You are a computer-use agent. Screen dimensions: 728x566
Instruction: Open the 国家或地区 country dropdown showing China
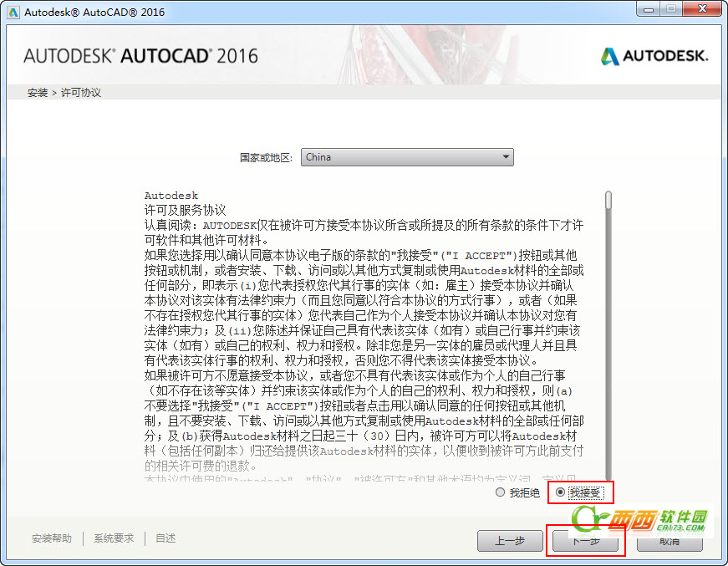coord(407,157)
